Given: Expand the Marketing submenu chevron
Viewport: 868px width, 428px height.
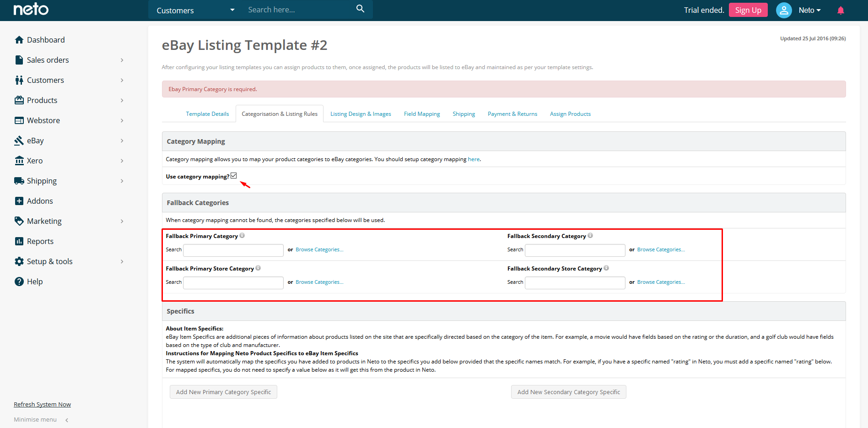Looking at the screenshot, I should (x=122, y=221).
